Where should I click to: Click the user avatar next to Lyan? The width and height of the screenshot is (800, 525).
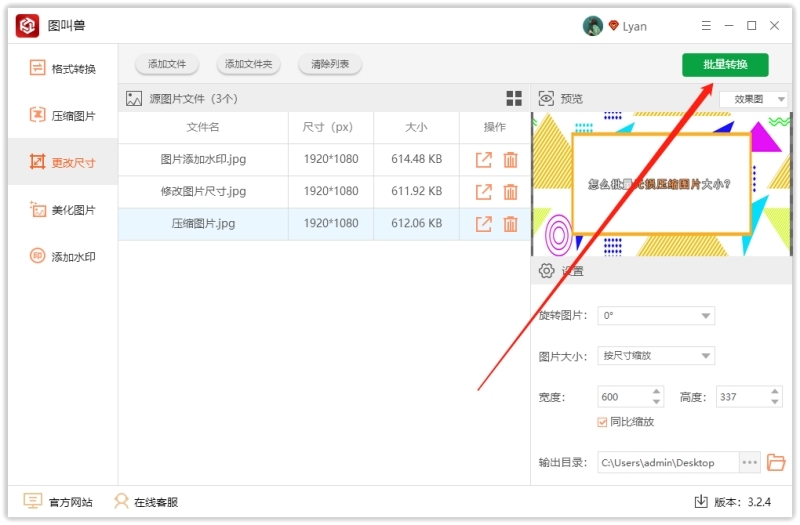pos(593,26)
